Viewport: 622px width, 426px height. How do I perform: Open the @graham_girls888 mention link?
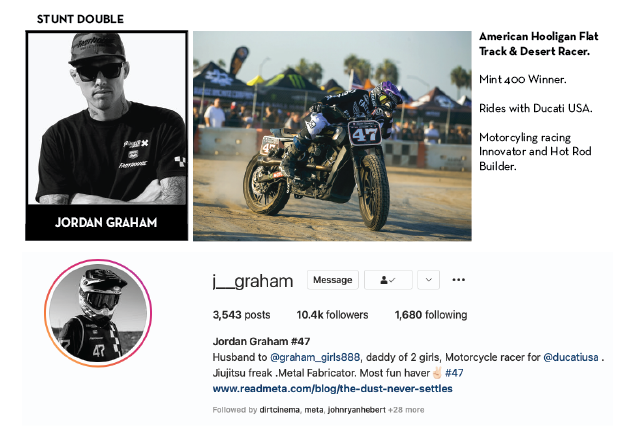(x=315, y=357)
